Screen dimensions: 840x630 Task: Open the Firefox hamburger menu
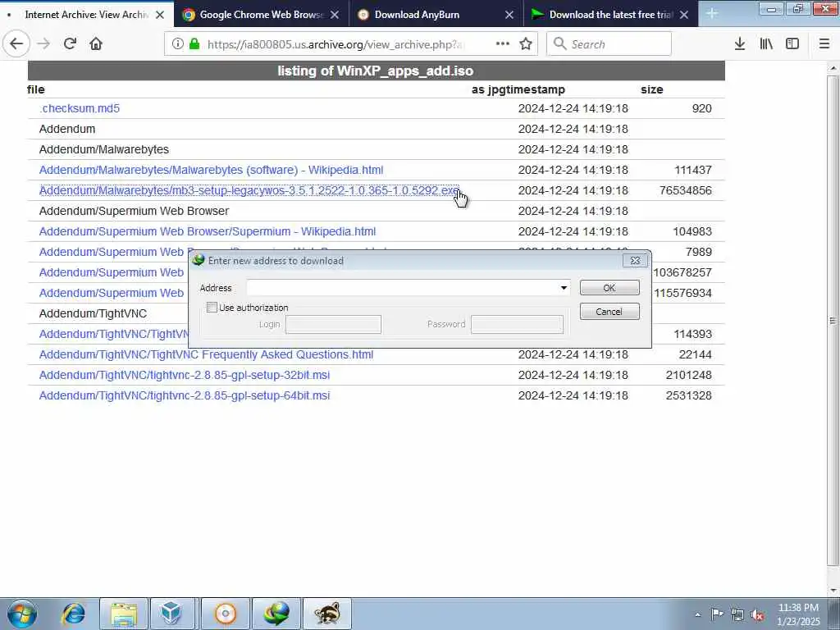pos(824,44)
